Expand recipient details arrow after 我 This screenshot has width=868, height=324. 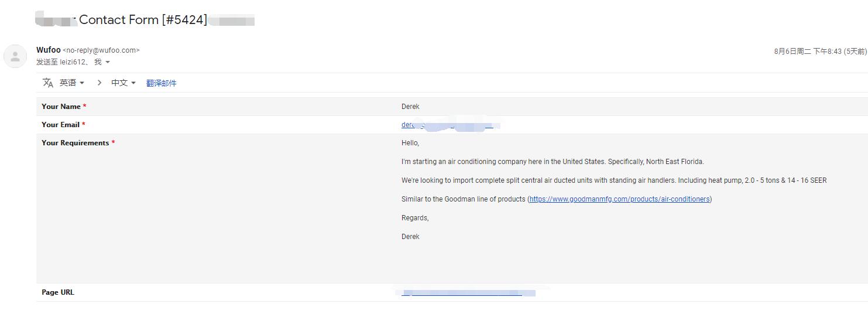(x=108, y=62)
